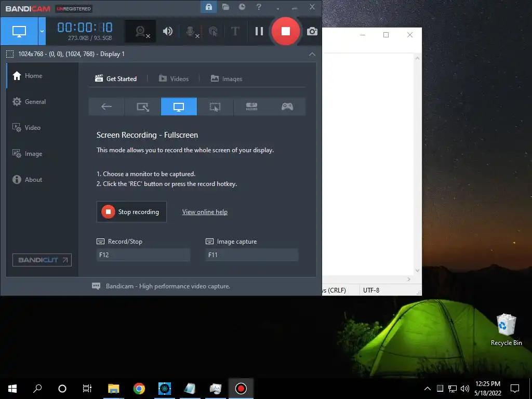Click the Notepad vertical scrollbar down arrow
Viewport: 532px width, 399px height.
click(417, 271)
